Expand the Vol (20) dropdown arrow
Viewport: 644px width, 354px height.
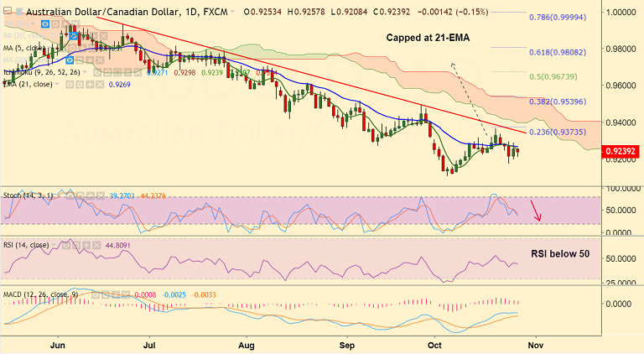tap(33, 23)
